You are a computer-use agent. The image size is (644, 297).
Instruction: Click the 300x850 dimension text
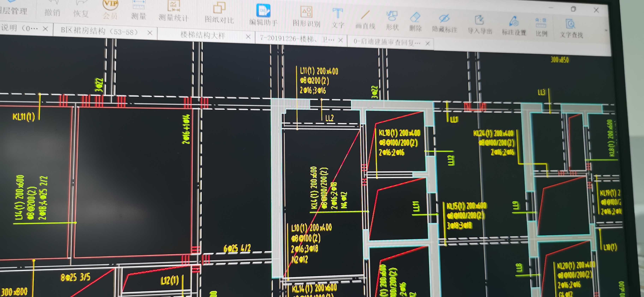click(x=559, y=60)
